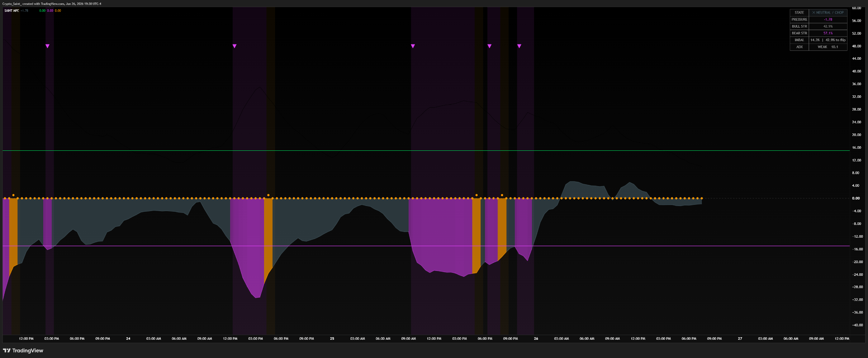
Task: Click the Crypto_Saint_ created with TradingView.com header text
Action: [52, 3]
